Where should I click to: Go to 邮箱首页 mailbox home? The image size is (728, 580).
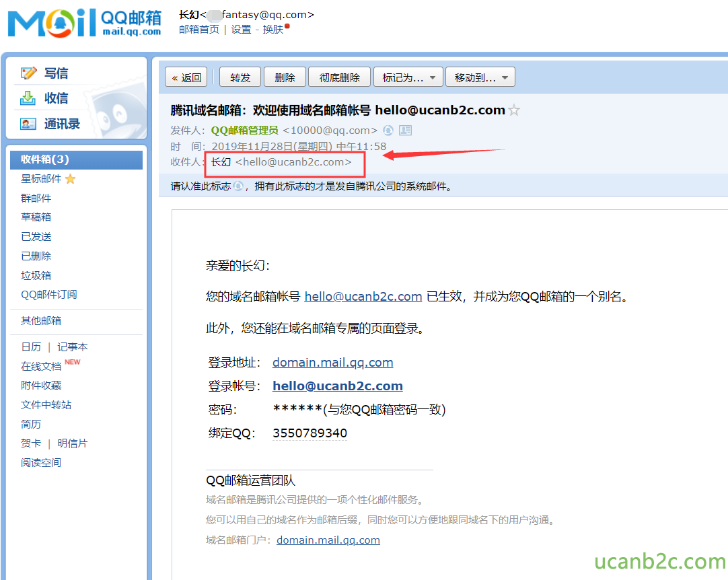(199, 29)
